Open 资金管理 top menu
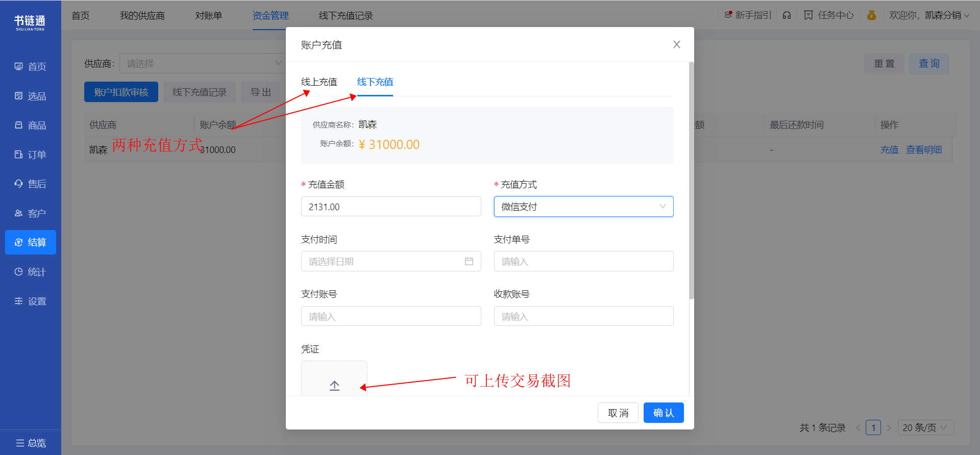Image resolution: width=980 pixels, height=455 pixels. [271, 16]
